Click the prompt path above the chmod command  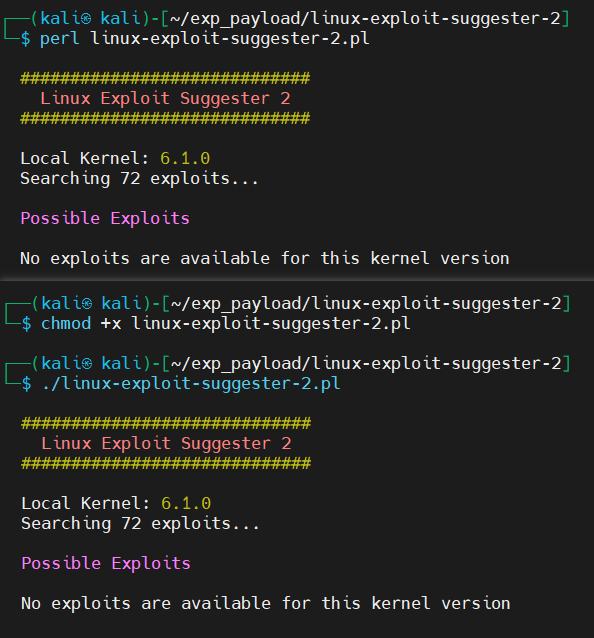[x=366, y=304]
